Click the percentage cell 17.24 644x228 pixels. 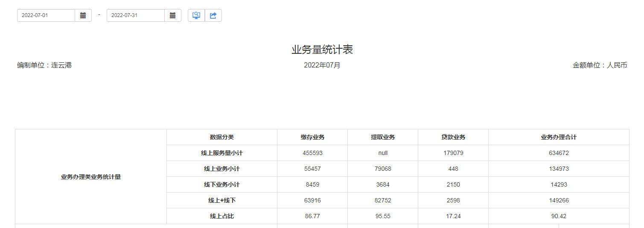tap(453, 216)
